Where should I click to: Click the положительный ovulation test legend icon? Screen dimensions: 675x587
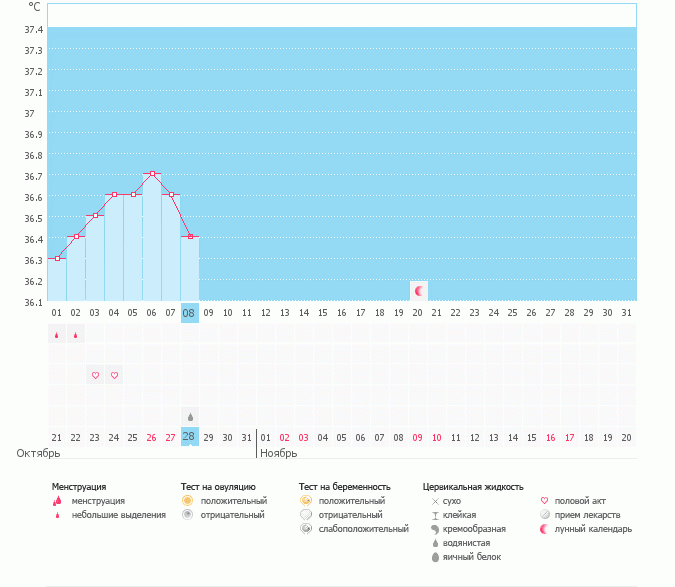point(187,500)
